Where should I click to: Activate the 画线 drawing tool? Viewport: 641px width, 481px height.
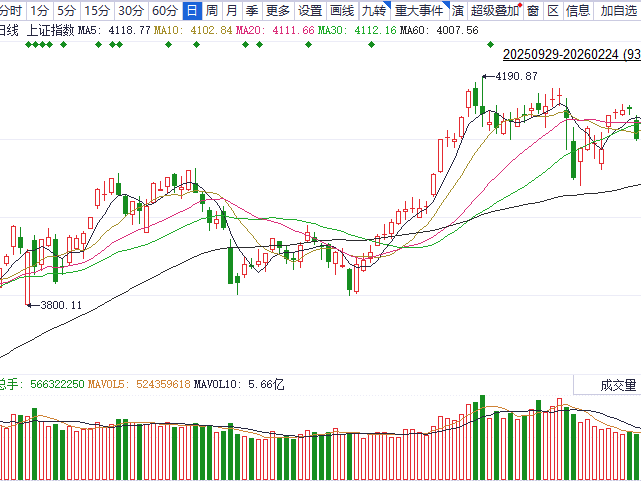[342, 11]
